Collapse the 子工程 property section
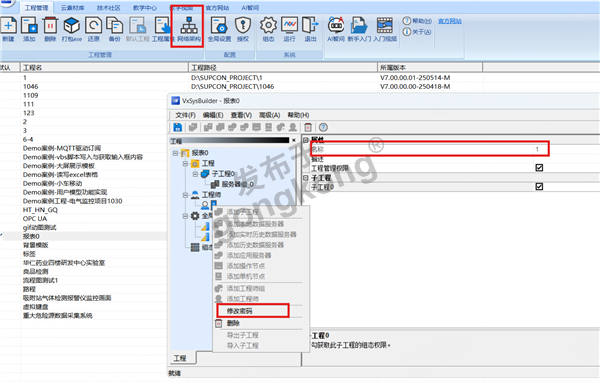The image size is (600, 383). tap(306, 178)
